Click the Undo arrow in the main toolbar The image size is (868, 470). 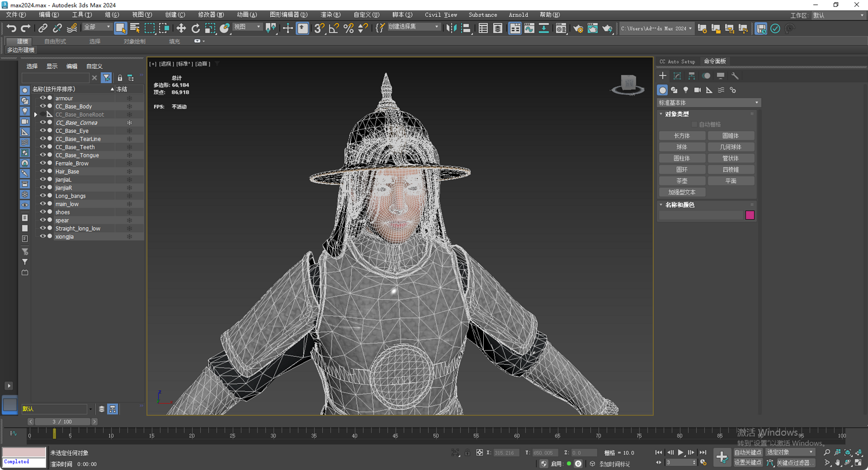(11, 28)
